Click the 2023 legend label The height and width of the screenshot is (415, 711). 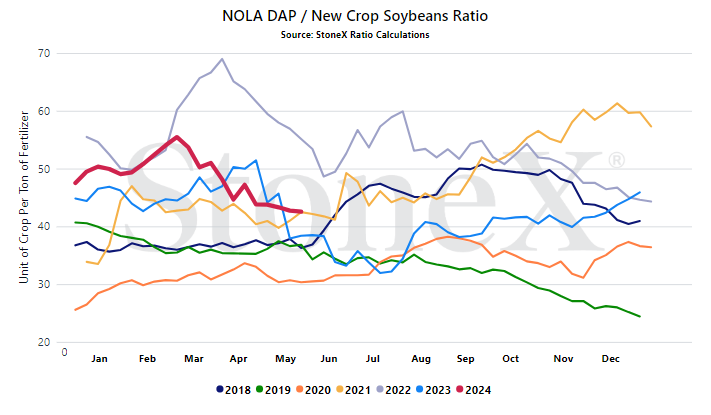(x=438, y=390)
